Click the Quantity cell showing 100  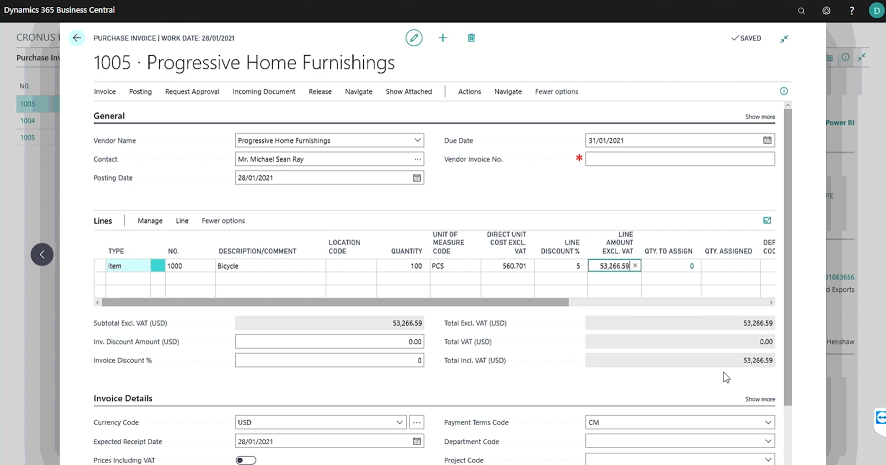(x=403, y=266)
